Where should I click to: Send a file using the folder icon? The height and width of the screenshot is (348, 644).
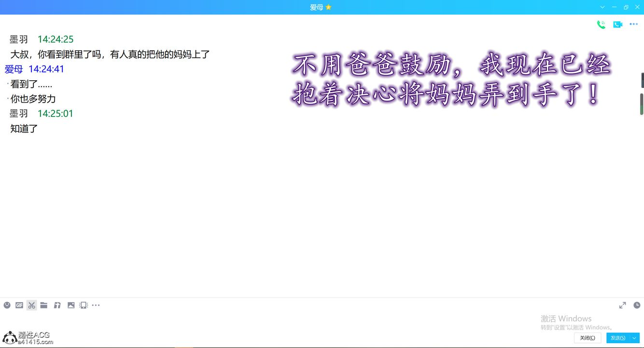44,305
